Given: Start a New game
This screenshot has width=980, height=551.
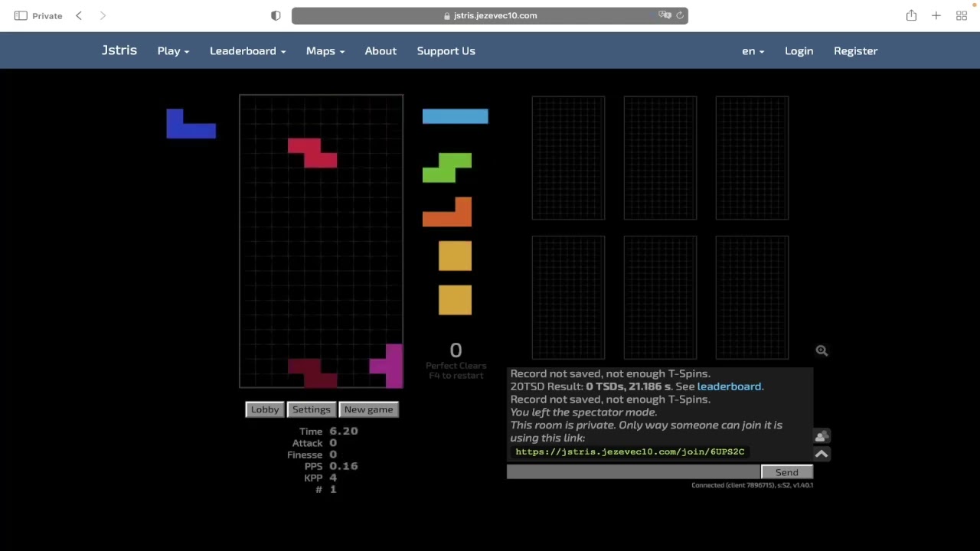Looking at the screenshot, I should (368, 409).
